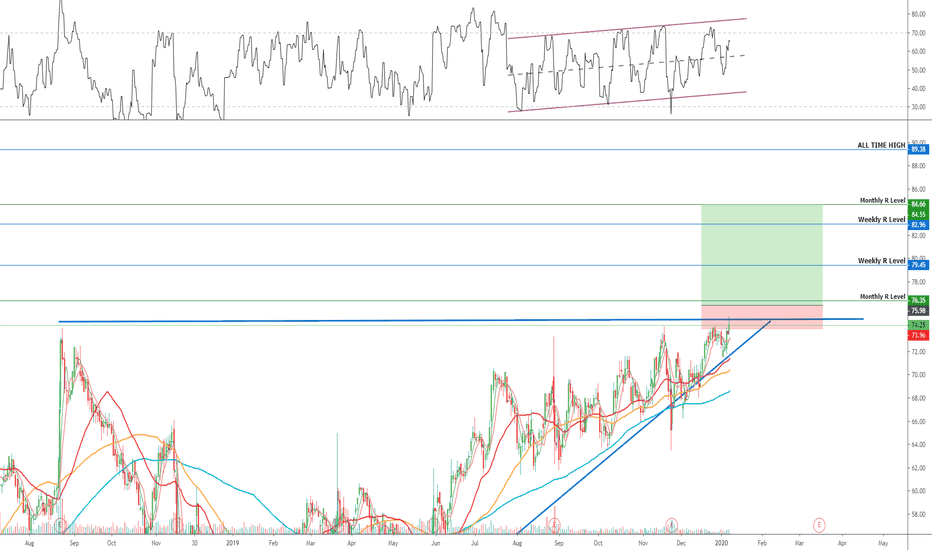This screenshot has width=932, height=550.
Task: Select the ALL TIME HIGH line label
Action: [x=881, y=145]
